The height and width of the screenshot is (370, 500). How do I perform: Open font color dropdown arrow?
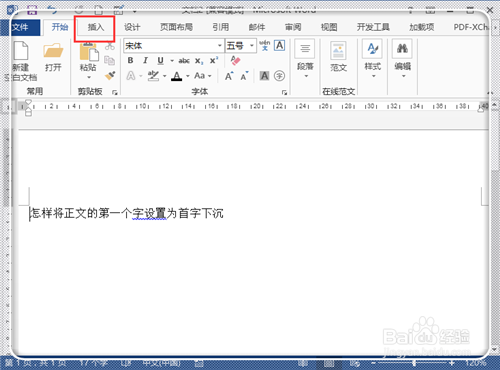coord(188,76)
